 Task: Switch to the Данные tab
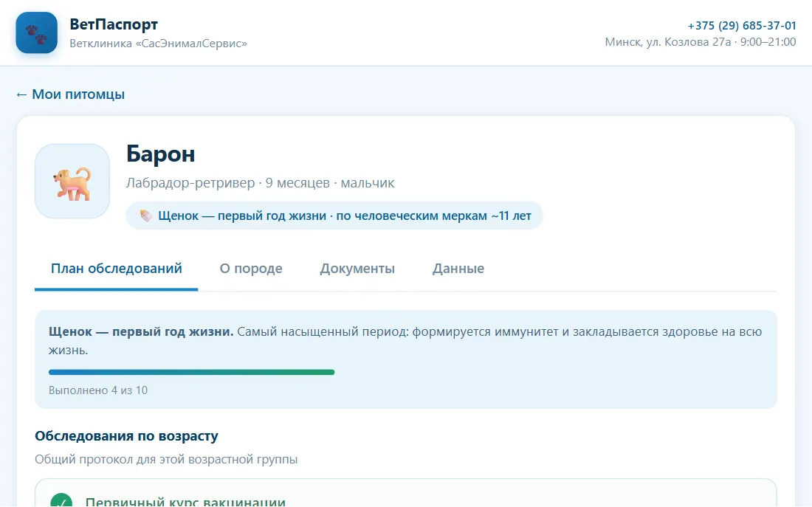click(x=458, y=268)
